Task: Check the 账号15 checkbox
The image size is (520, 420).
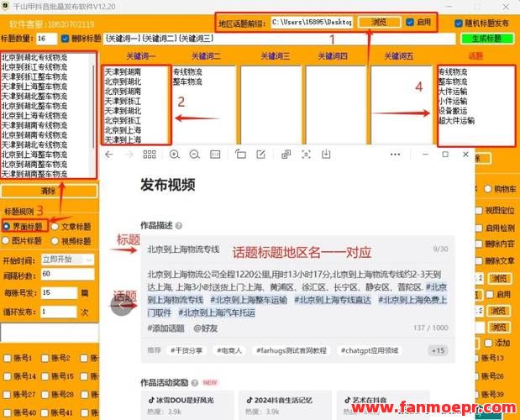Action: (x=45, y=376)
